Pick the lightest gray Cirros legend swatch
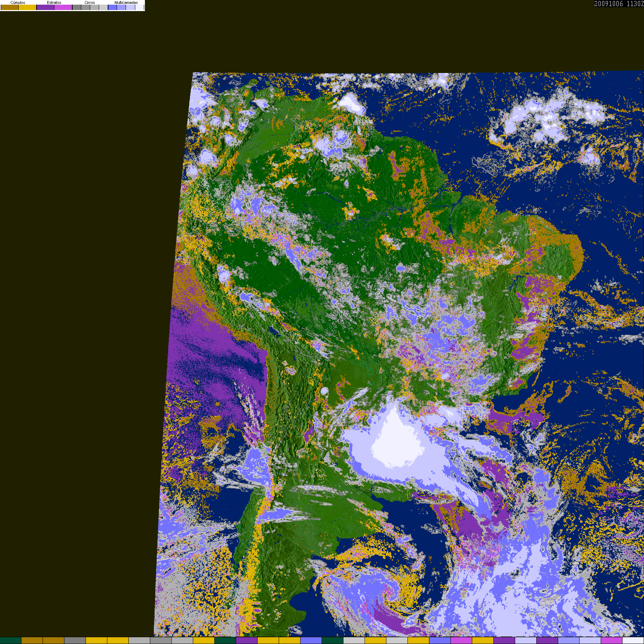The width and height of the screenshot is (644, 644). 103,7
